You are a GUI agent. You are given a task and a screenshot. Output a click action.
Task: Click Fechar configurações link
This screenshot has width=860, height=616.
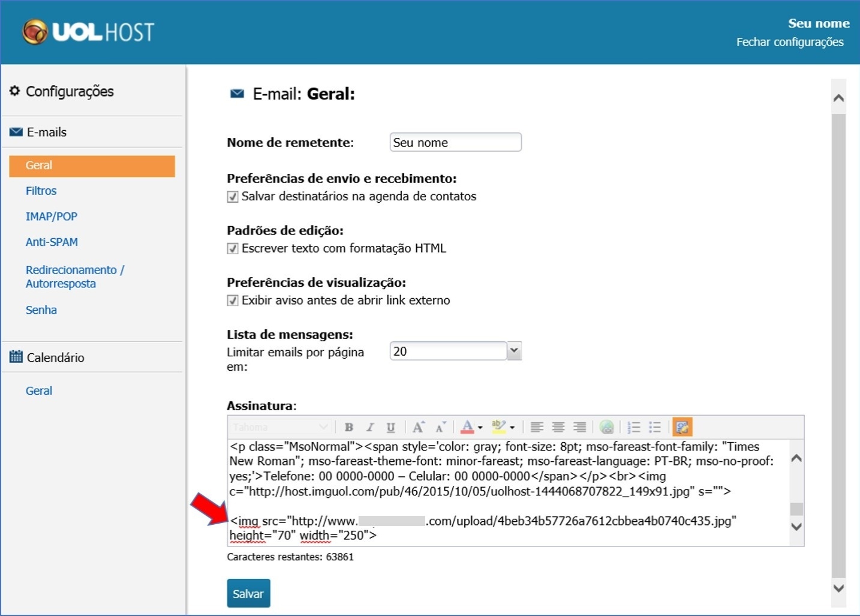790,42
